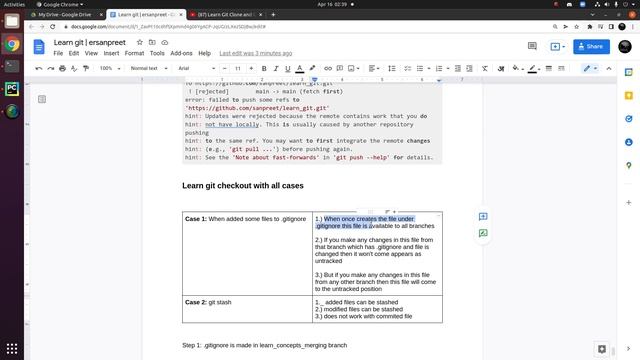Select the Paint format roller tool
This screenshot has height=360, width=640.
(x=86, y=68)
